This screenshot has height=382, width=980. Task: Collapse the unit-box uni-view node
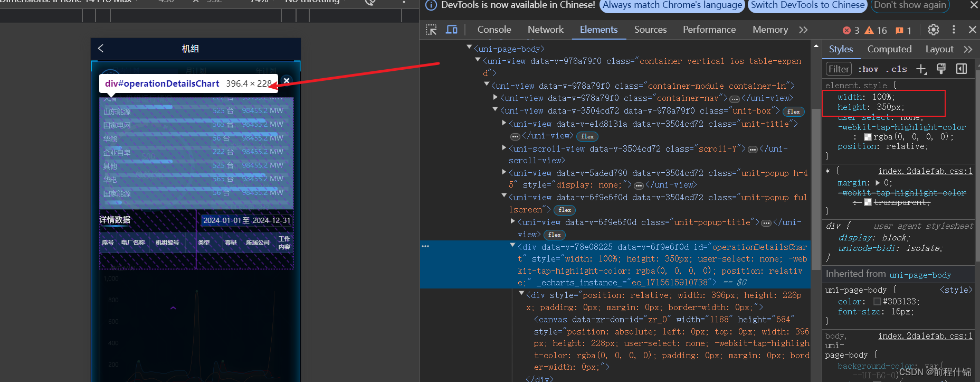point(495,109)
